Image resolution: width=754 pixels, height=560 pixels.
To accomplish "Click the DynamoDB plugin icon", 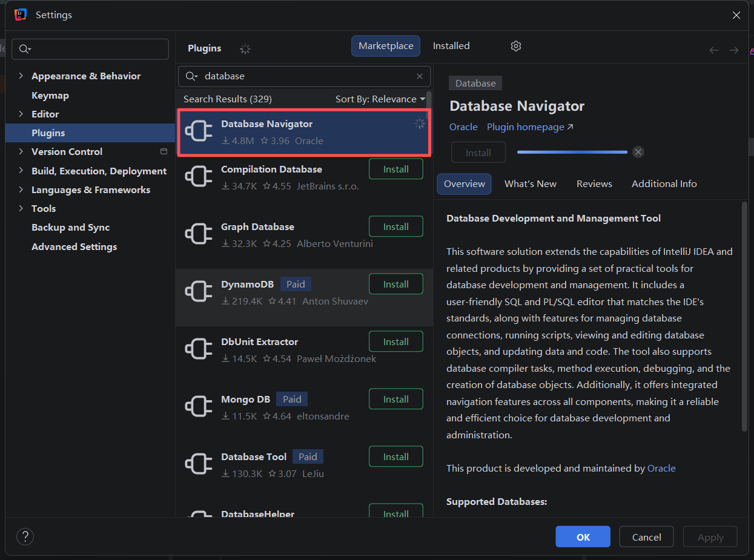I will [x=199, y=292].
